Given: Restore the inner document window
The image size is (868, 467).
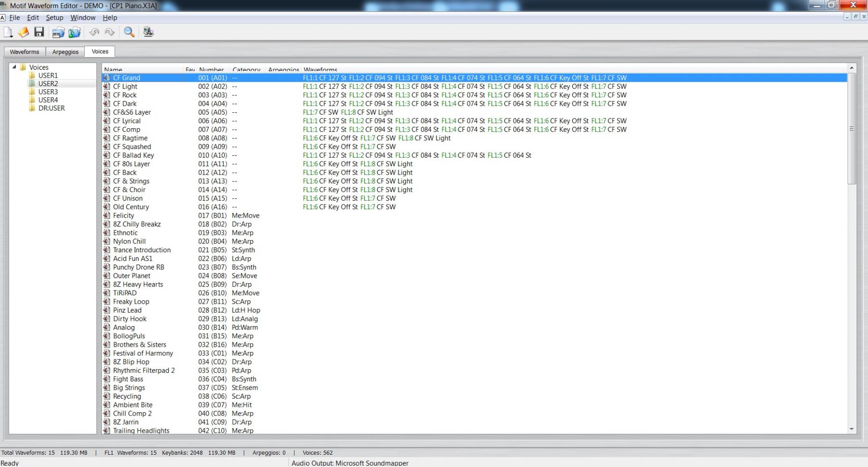Looking at the screenshot, I should pyautogui.click(x=855, y=17).
